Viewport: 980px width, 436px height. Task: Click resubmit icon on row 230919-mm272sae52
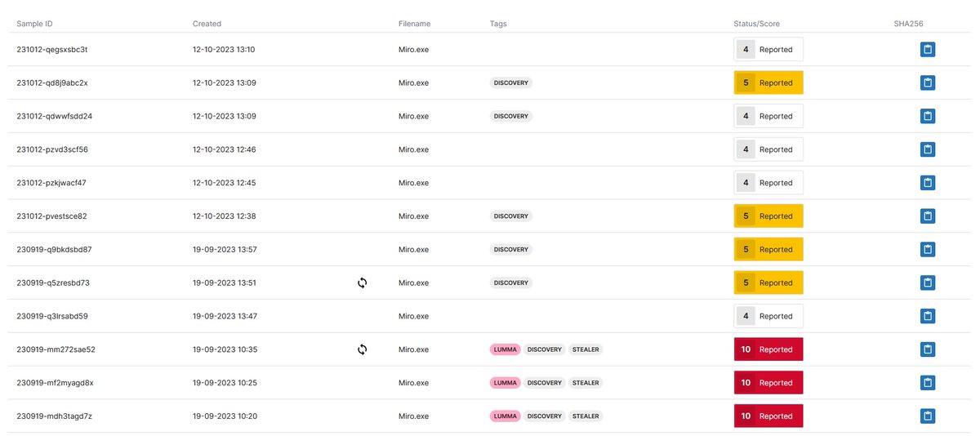point(363,349)
